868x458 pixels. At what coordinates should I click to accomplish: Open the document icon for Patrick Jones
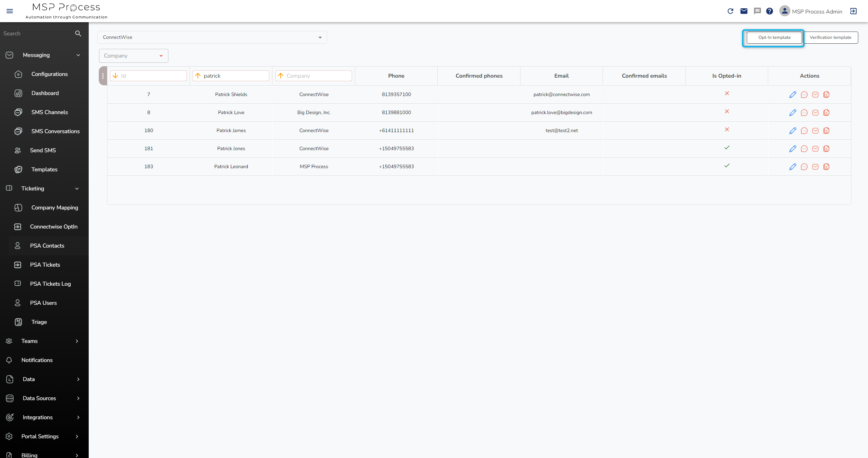[826, 148]
